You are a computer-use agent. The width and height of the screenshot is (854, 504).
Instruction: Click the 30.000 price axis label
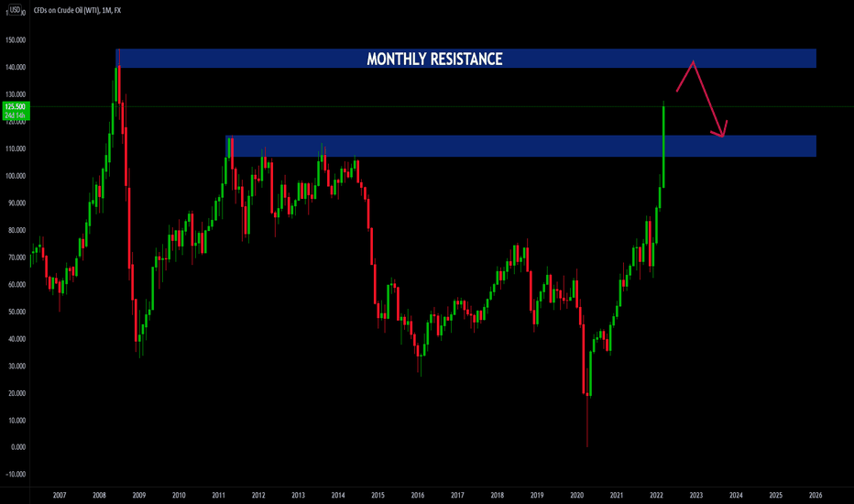(16, 367)
